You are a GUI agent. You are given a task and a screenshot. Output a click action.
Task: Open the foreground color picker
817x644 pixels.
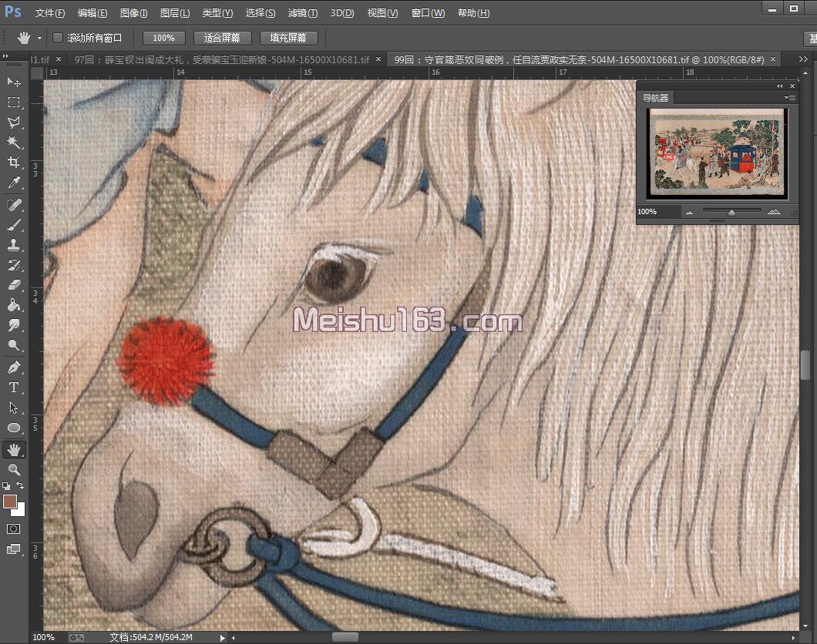(x=8, y=501)
